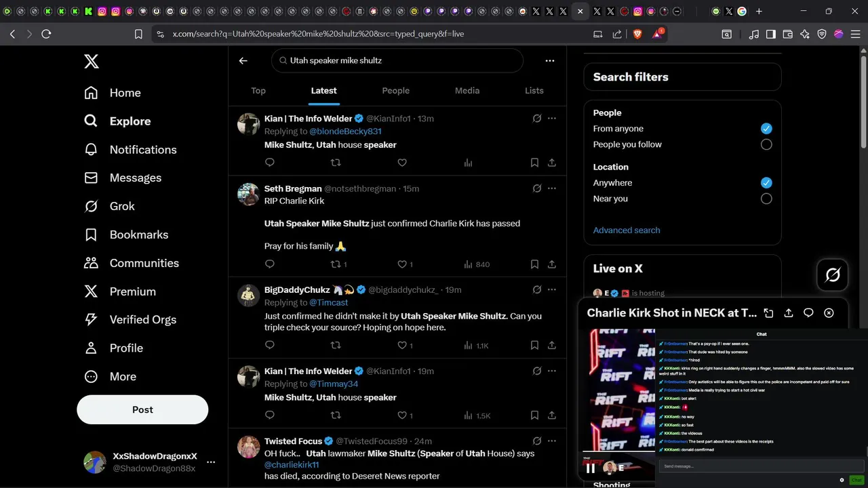Screen dimensions: 868x488
Task: Open the X logo home icon
Action: pos(92,62)
